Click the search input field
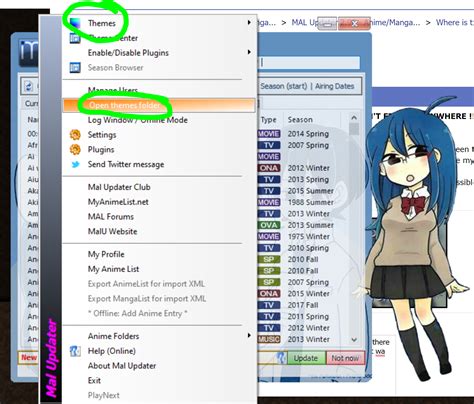 (x=308, y=62)
